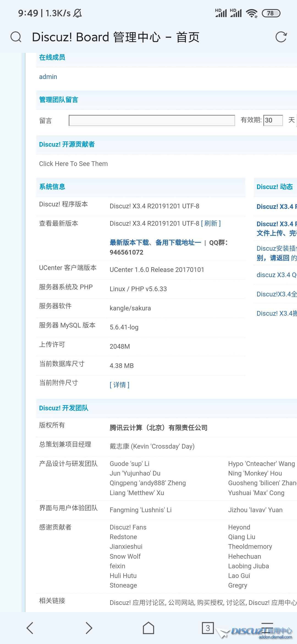The image size is (297, 644).
Task: Open 公司网站 related link
Action: click(x=182, y=603)
